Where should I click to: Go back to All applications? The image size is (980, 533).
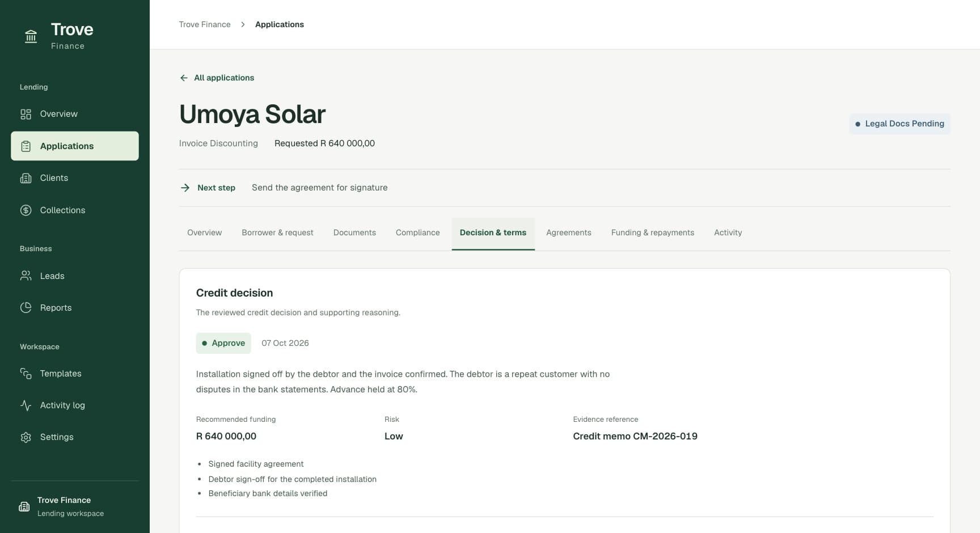[217, 78]
